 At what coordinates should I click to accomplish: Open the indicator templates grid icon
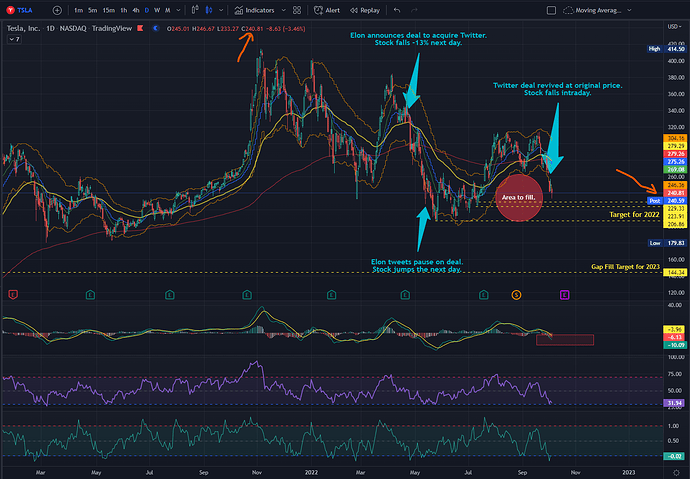coord(297,10)
